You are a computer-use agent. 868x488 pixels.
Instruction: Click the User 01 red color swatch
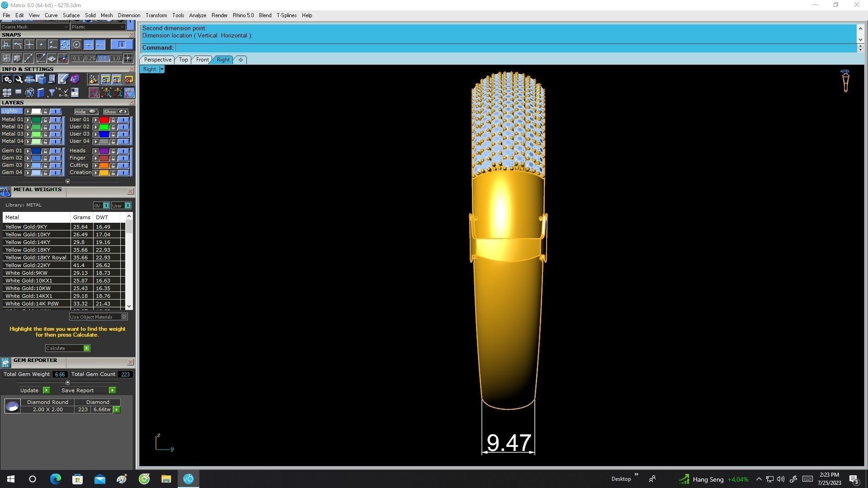point(104,120)
